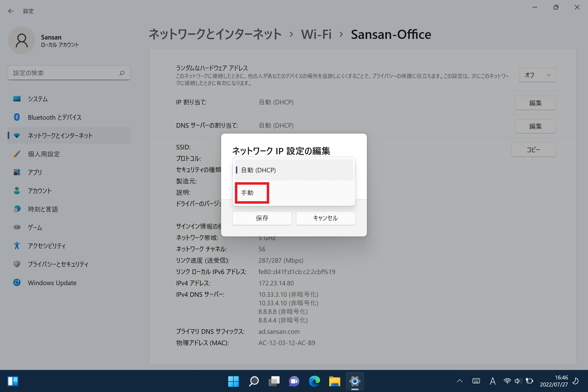Open the widgets icon on the taskbar
The image size is (588, 392).
[13, 381]
